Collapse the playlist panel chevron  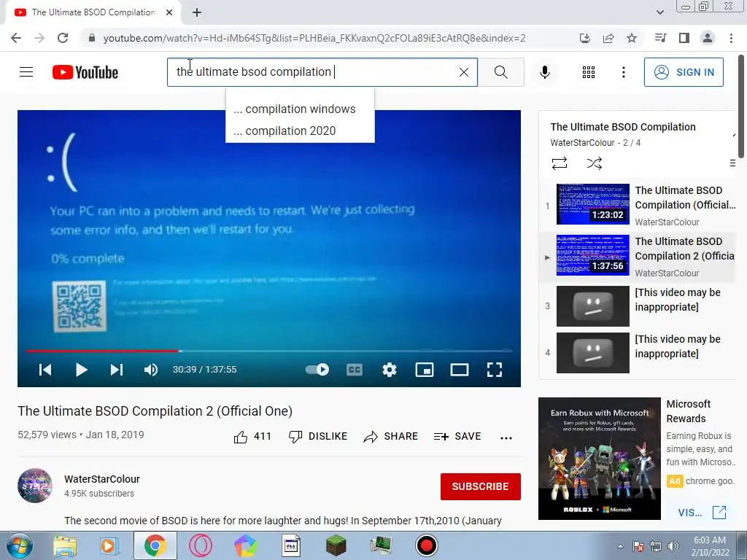pos(734,135)
